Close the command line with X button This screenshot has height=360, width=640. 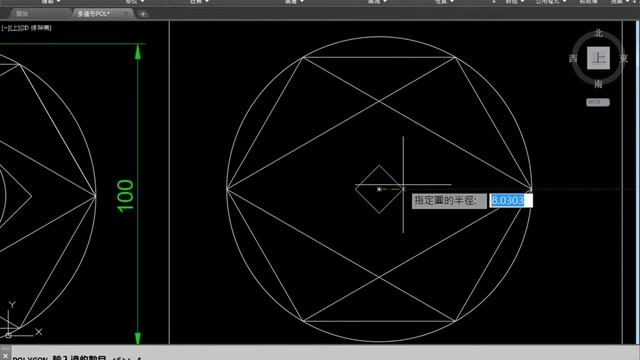pyautogui.click(x=5, y=356)
